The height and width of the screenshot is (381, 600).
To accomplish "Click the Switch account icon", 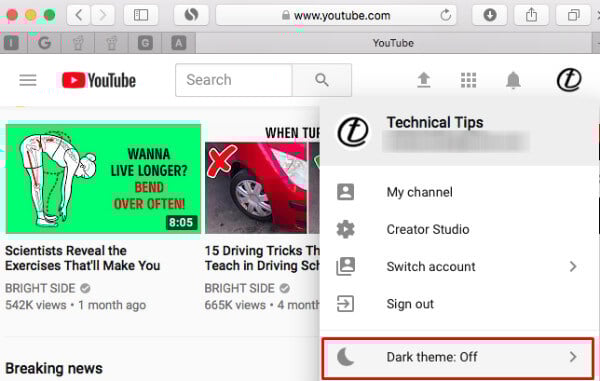I will coord(346,267).
